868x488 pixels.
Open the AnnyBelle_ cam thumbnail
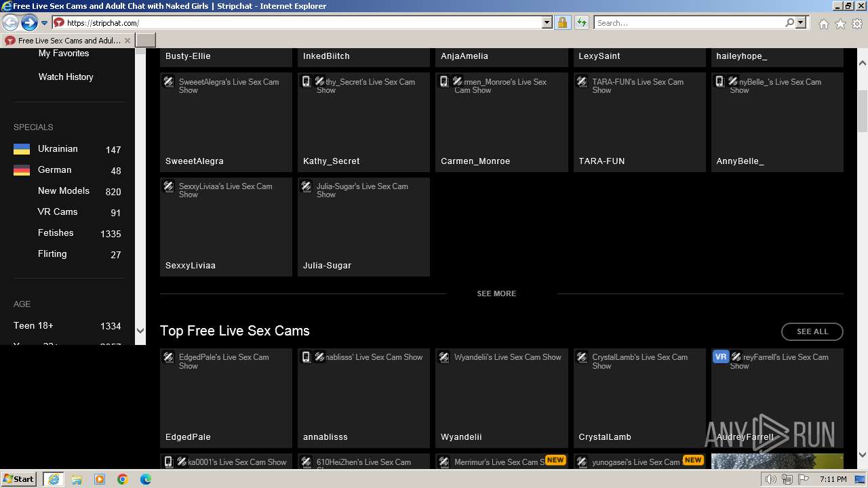coord(777,122)
